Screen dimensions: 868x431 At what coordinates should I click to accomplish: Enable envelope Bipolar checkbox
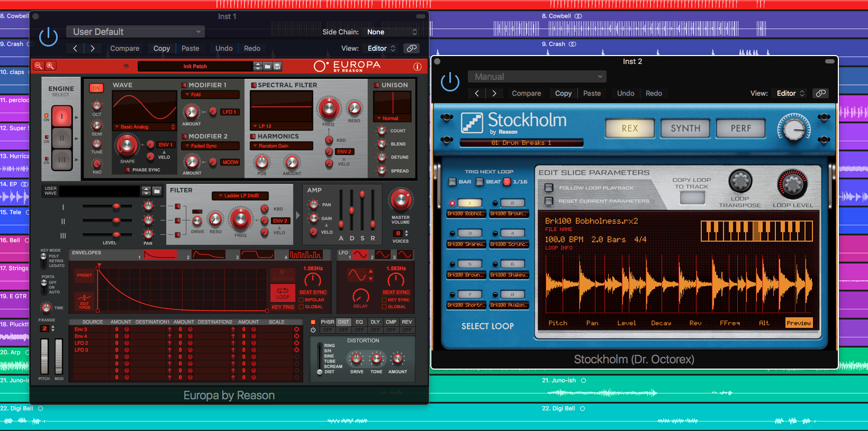(x=301, y=300)
